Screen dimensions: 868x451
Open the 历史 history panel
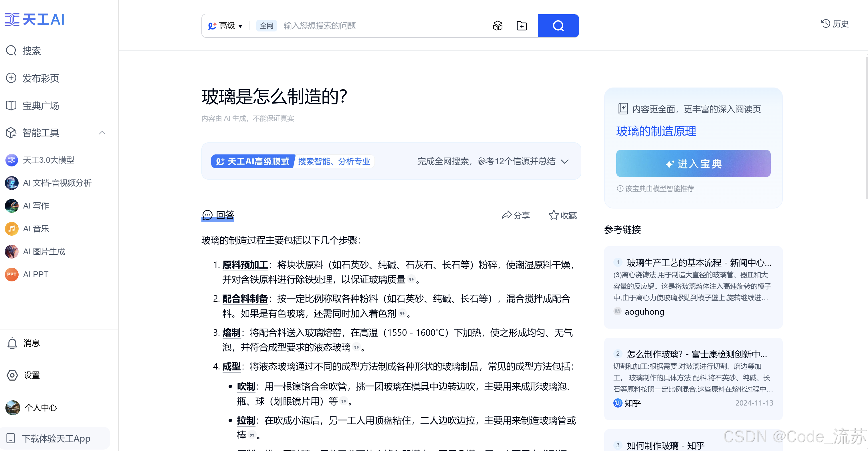[835, 23]
